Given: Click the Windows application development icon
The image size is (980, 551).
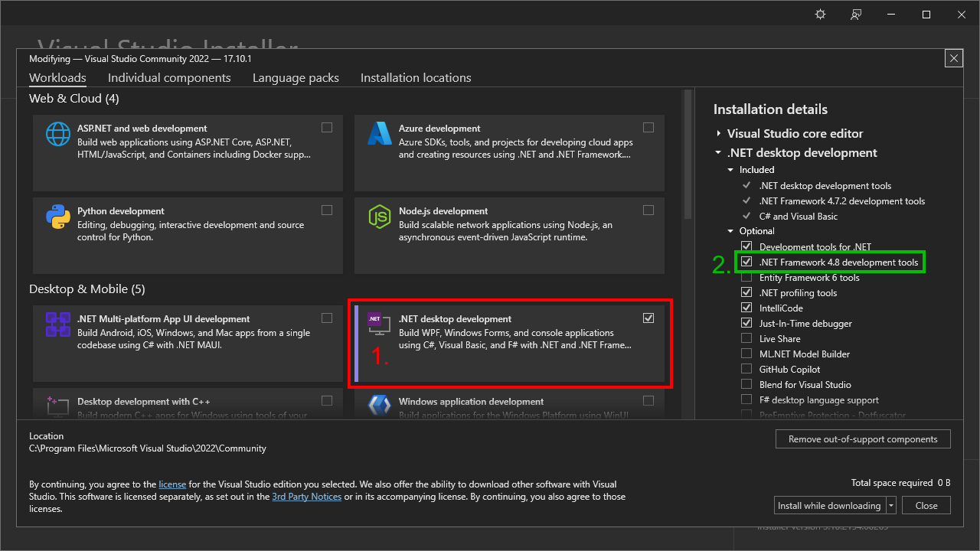Looking at the screenshot, I should 380,406.
